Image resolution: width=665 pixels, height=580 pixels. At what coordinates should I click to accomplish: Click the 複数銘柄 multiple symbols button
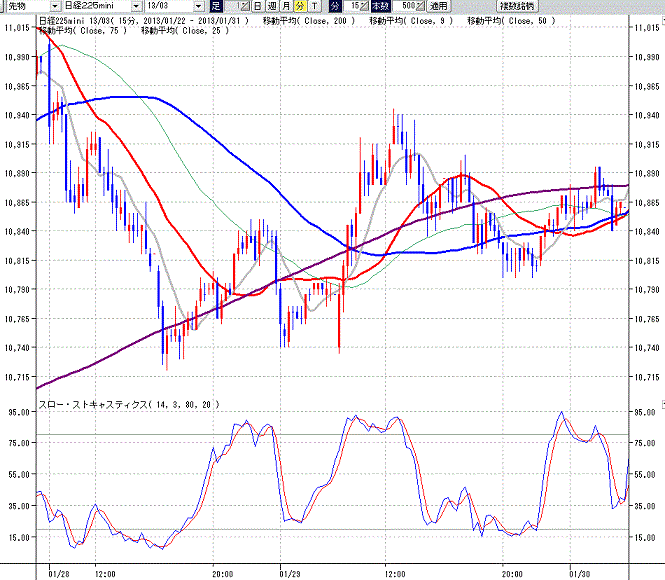[x=517, y=6]
